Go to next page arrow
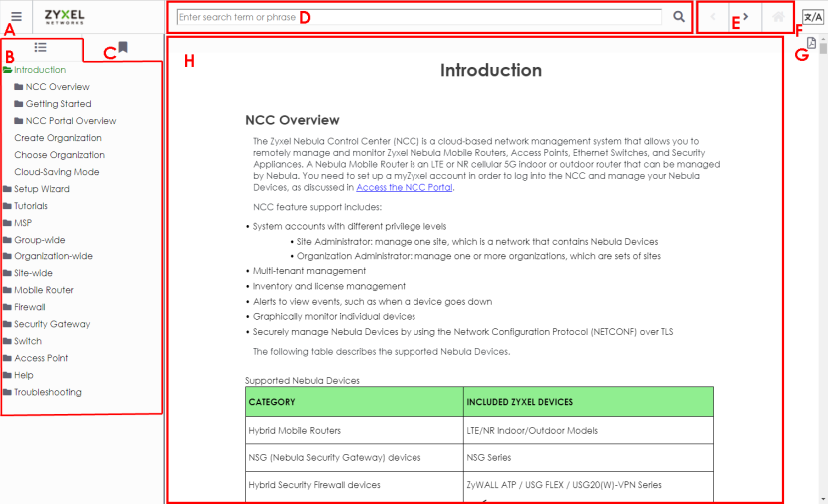828x504 pixels. [745, 17]
